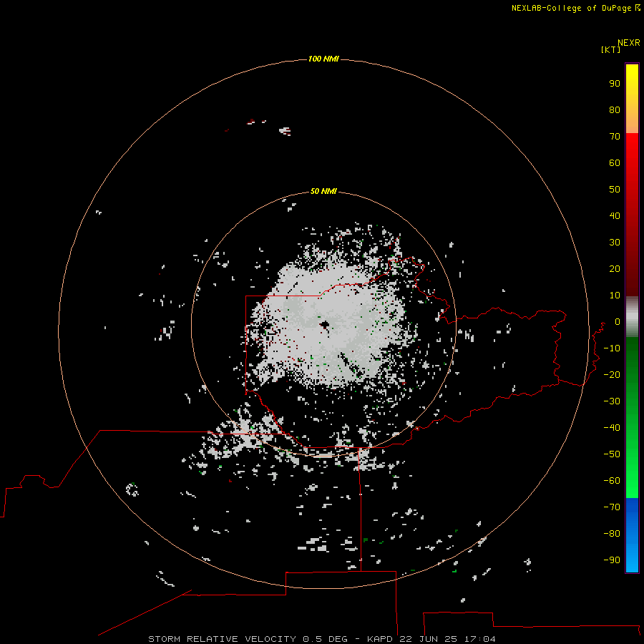This screenshot has width=644, height=644.
Task: Click the [KT] units label
Action: point(611,49)
